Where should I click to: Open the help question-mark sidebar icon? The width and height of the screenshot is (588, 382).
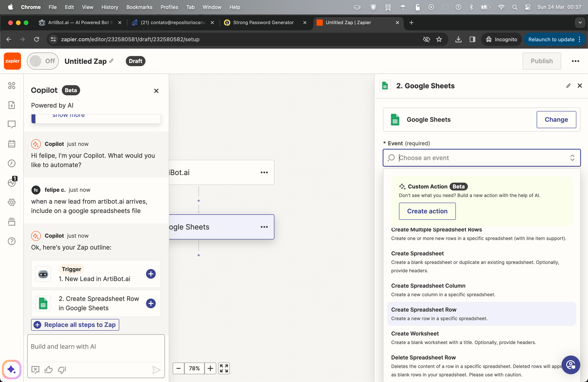click(x=12, y=241)
